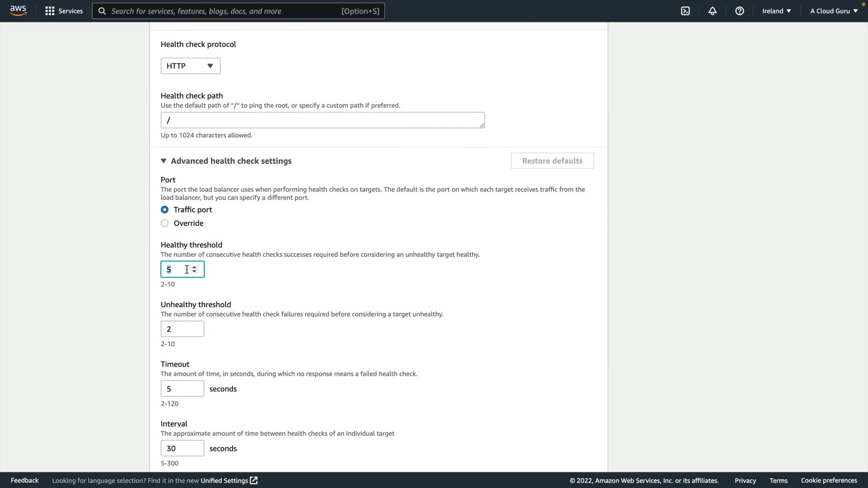The height and width of the screenshot is (488, 868).
Task: Select the Override port radio button
Action: tap(165, 223)
